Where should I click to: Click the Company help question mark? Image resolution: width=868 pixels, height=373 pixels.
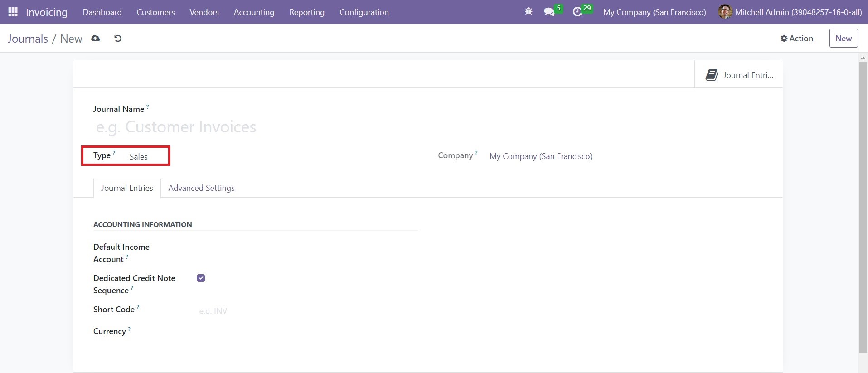coord(476,153)
